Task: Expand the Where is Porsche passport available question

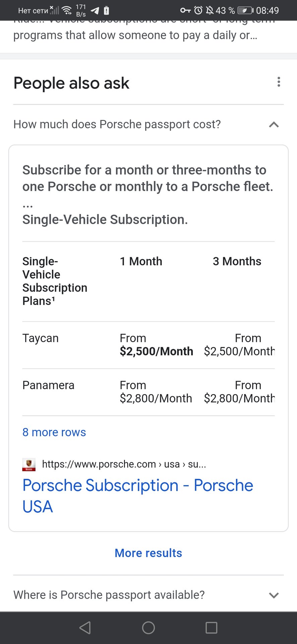Action: (x=274, y=595)
